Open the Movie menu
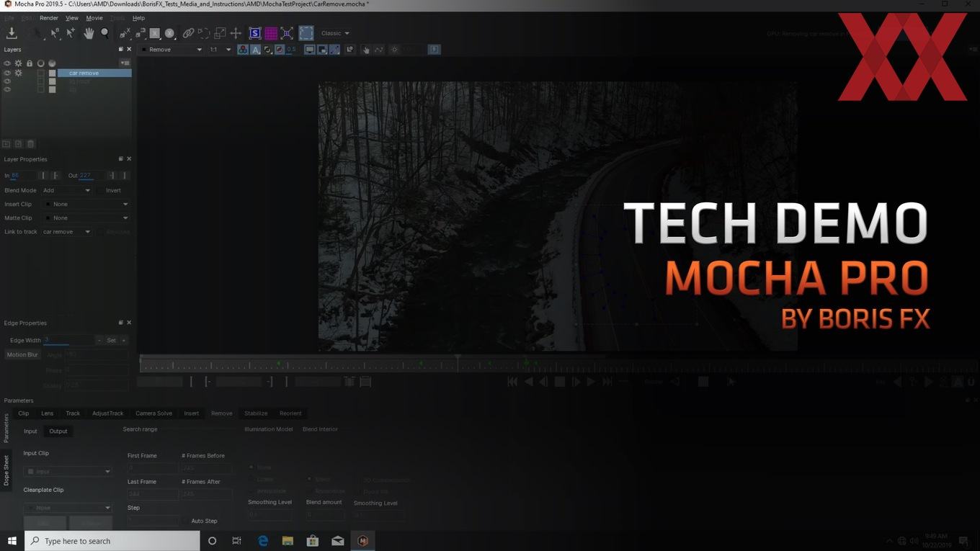This screenshot has width=980, height=551. pyautogui.click(x=94, y=18)
